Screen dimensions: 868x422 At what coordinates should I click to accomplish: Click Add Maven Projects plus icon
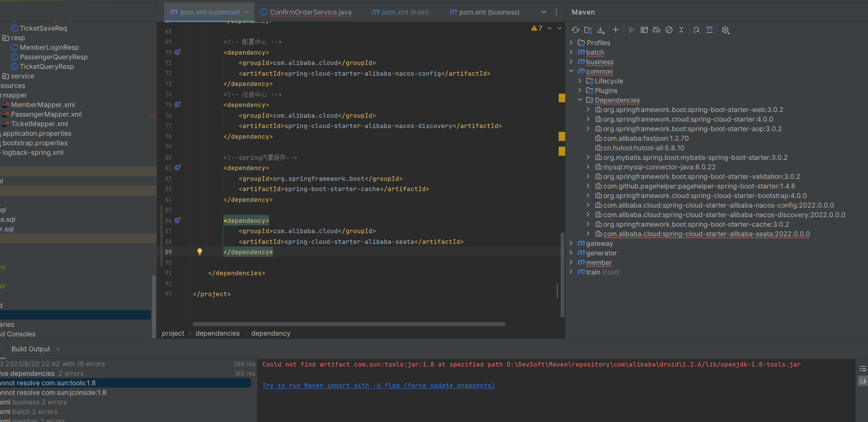[616, 30]
